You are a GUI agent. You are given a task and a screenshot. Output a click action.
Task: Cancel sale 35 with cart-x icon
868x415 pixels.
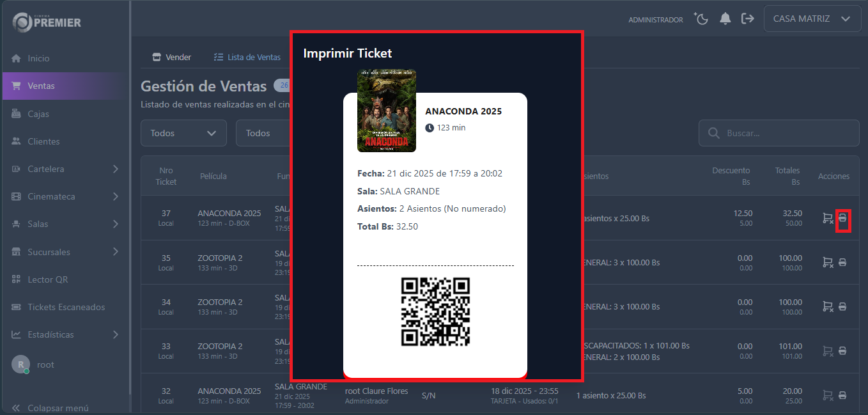pyautogui.click(x=828, y=262)
